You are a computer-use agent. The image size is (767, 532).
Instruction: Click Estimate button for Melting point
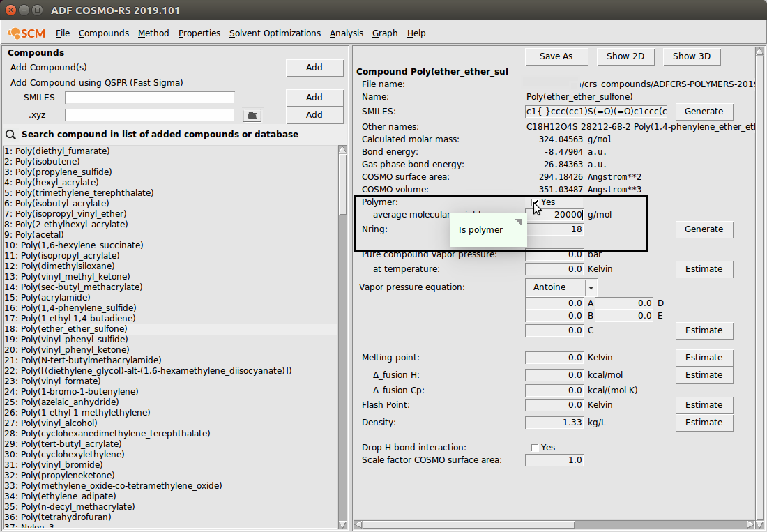[704, 358]
